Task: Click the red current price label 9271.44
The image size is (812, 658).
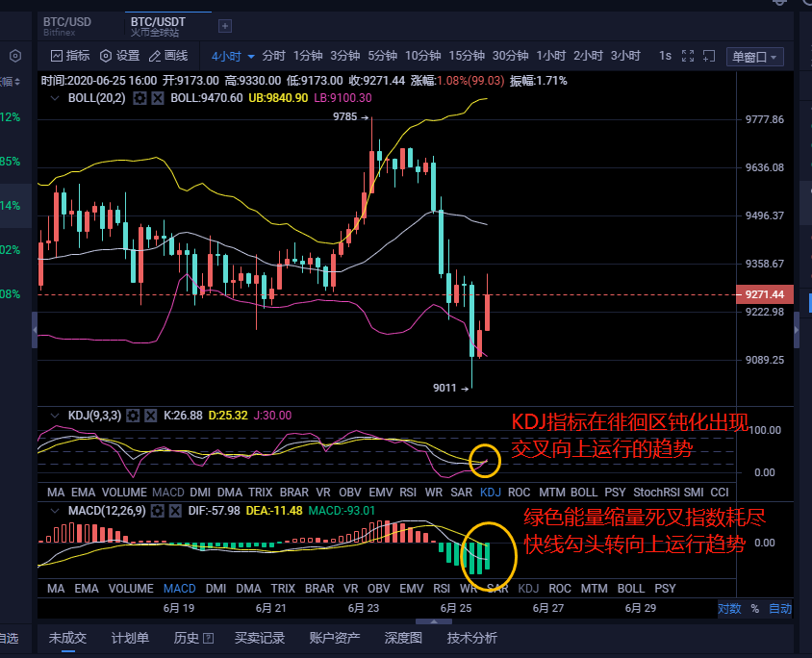Action: click(x=764, y=294)
